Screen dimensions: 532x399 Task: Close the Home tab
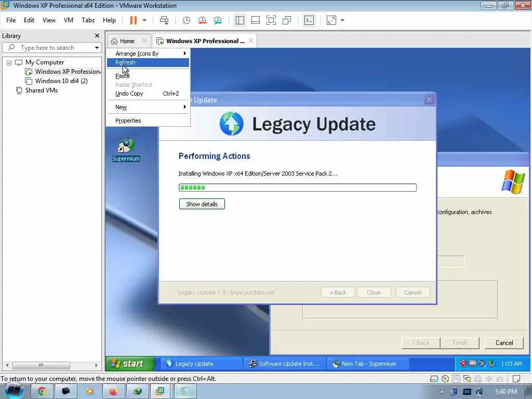coord(145,41)
